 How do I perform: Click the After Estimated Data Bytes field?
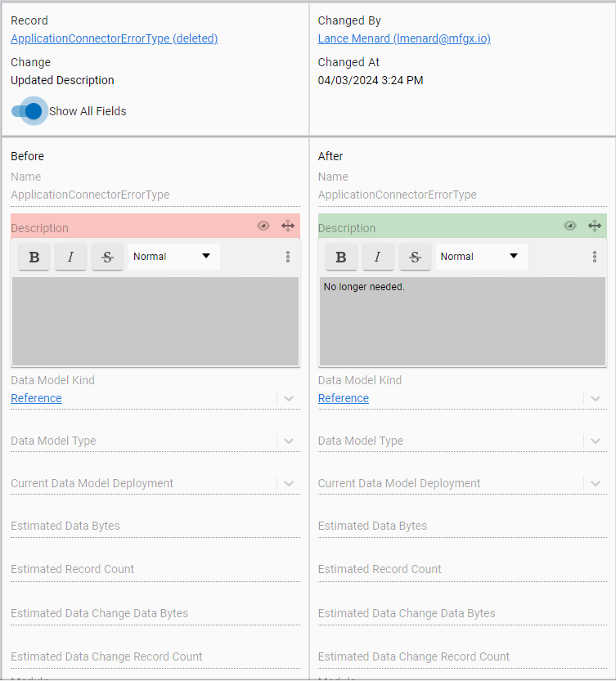click(462, 526)
